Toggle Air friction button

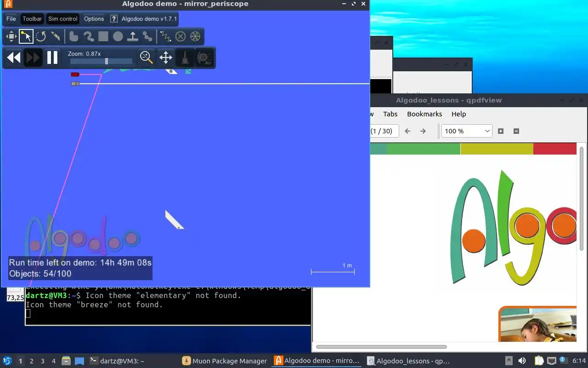click(x=205, y=57)
